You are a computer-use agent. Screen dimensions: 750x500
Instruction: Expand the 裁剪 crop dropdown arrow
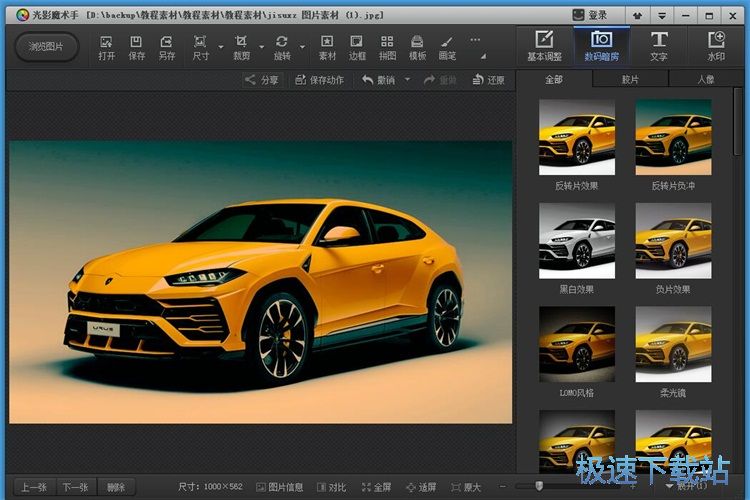pos(261,47)
